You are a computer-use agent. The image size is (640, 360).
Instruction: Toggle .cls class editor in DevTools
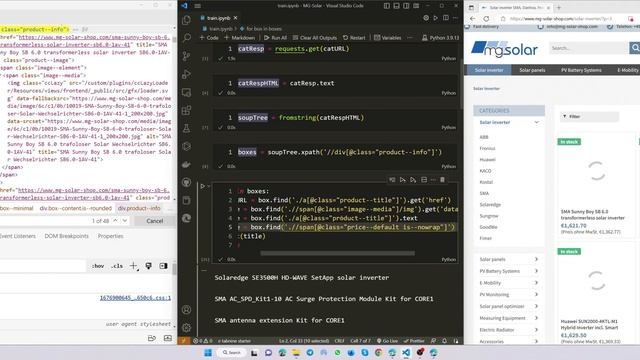point(117,266)
